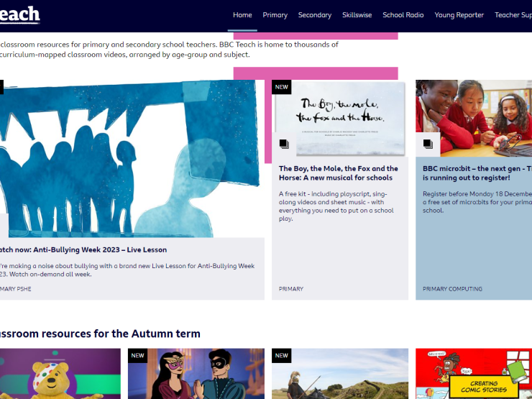Open The Boy, the Mole, the Fox thumbnail
This screenshot has height=399, width=532.
(340, 118)
